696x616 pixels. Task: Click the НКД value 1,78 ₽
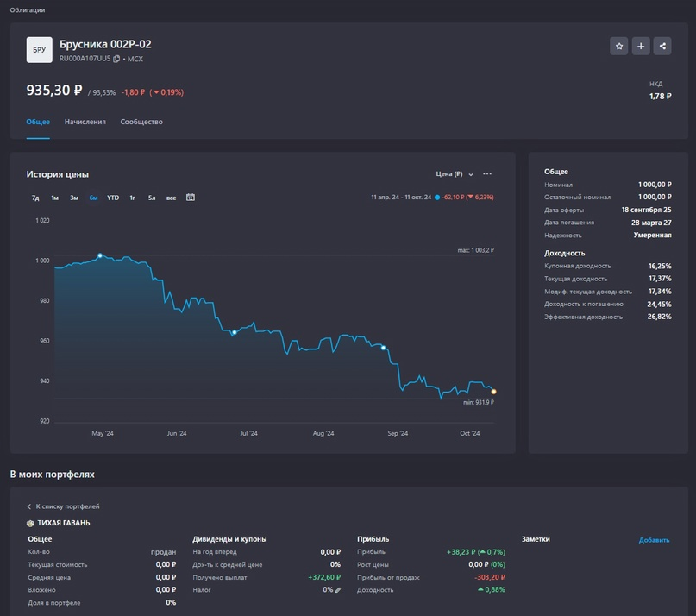(660, 96)
